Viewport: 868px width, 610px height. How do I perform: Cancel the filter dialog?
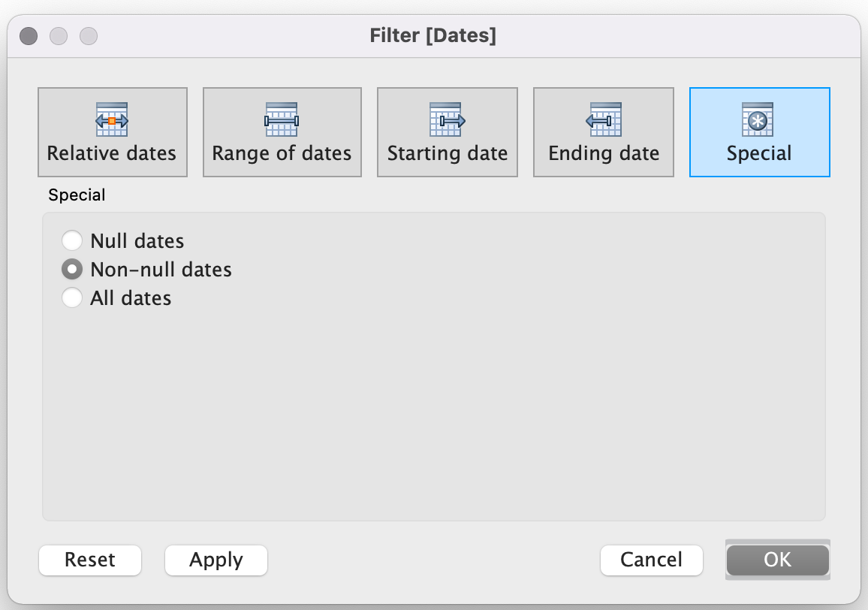[x=651, y=560]
